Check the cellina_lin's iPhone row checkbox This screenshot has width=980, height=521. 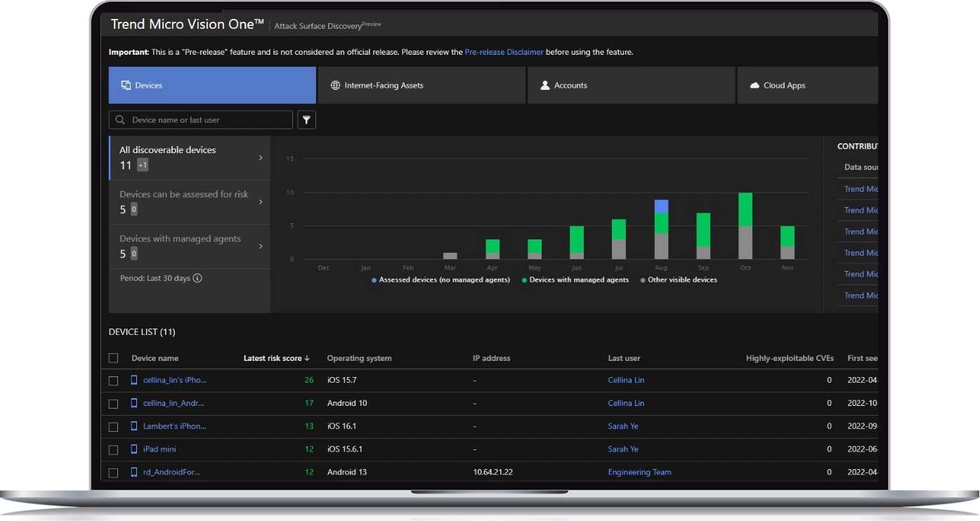(114, 381)
